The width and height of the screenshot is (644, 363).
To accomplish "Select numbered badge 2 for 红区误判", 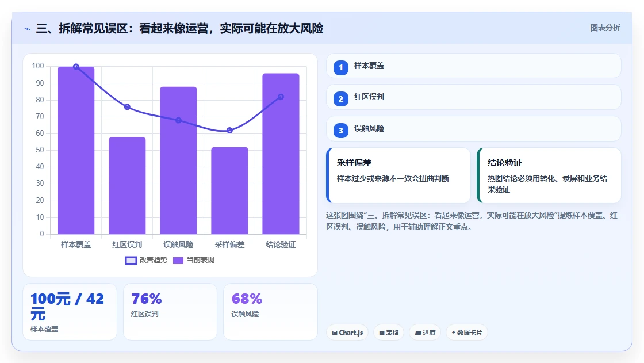I will coord(340,99).
